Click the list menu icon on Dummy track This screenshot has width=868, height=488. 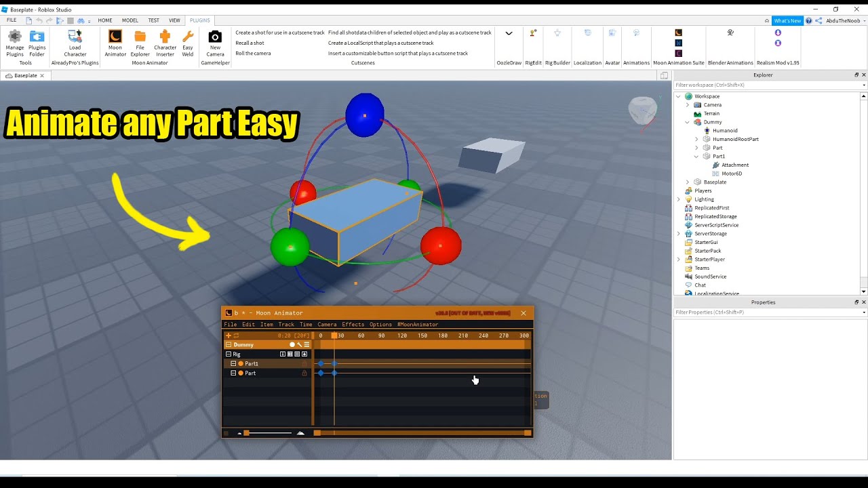307,345
